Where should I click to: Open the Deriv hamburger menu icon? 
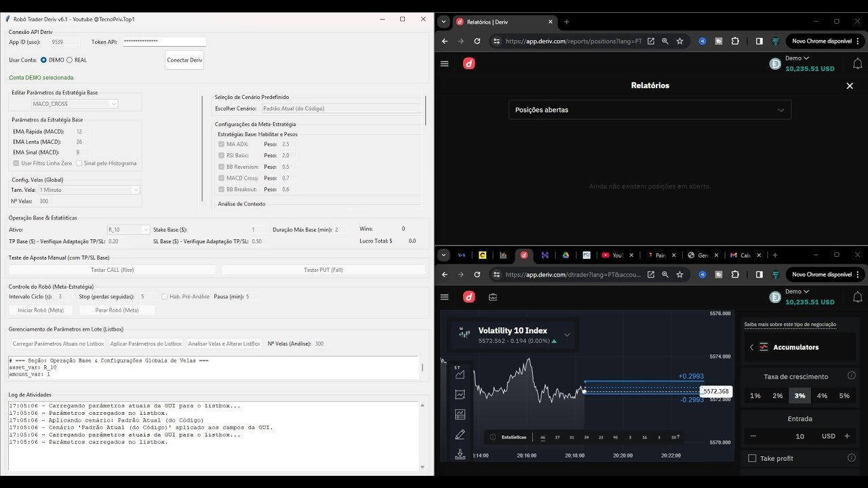click(x=444, y=296)
